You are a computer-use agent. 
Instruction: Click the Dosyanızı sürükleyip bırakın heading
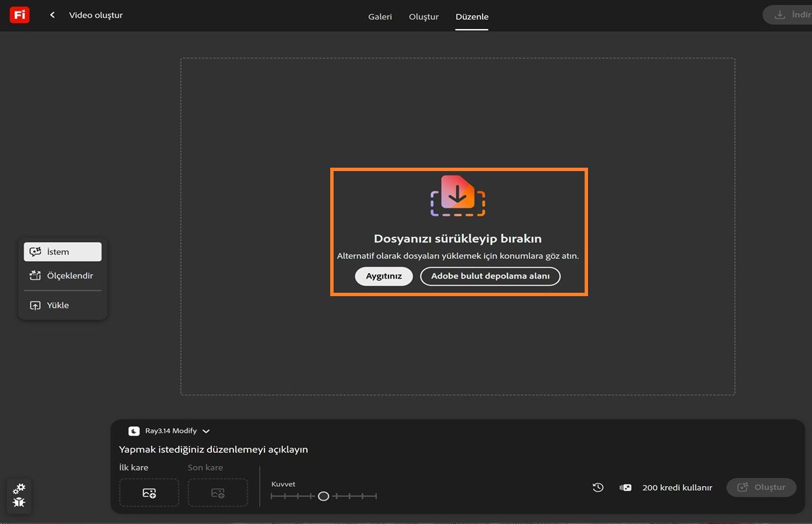pyautogui.click(x=458, y=239)
